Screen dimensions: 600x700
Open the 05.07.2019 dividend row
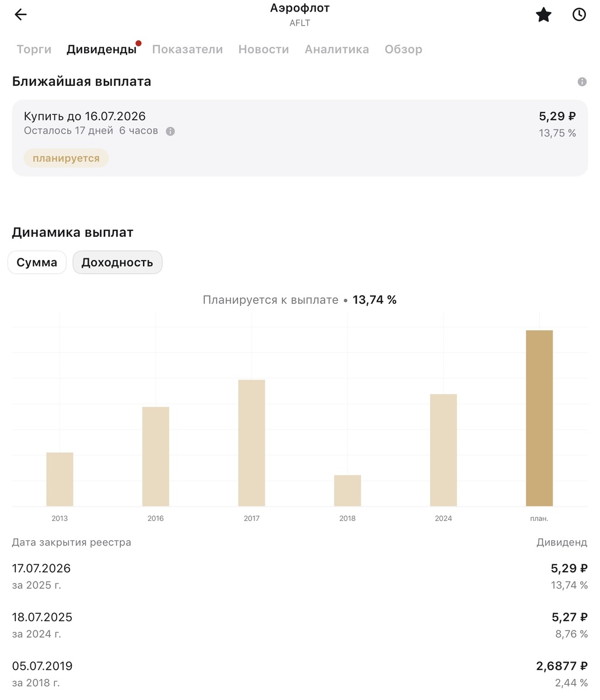pos(300,674)
